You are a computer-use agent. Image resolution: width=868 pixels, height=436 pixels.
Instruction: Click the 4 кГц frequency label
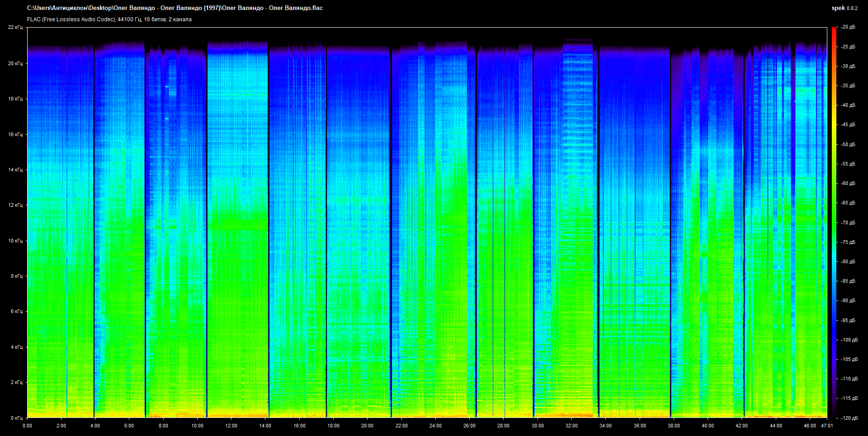(x=16, y=347)
